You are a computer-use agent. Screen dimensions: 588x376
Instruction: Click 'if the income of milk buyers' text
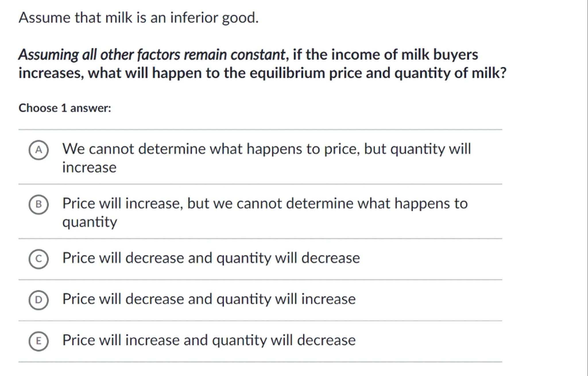click(x=385, y=54)
